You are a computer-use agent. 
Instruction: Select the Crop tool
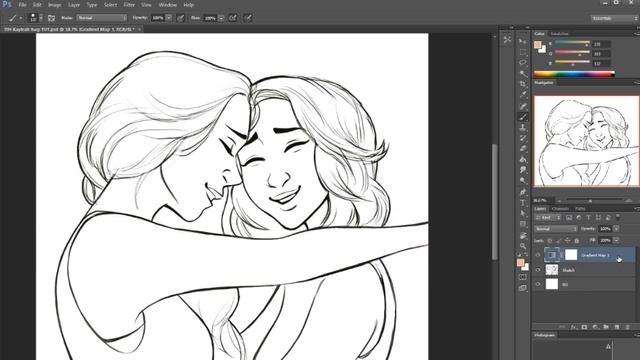(523, 84)
